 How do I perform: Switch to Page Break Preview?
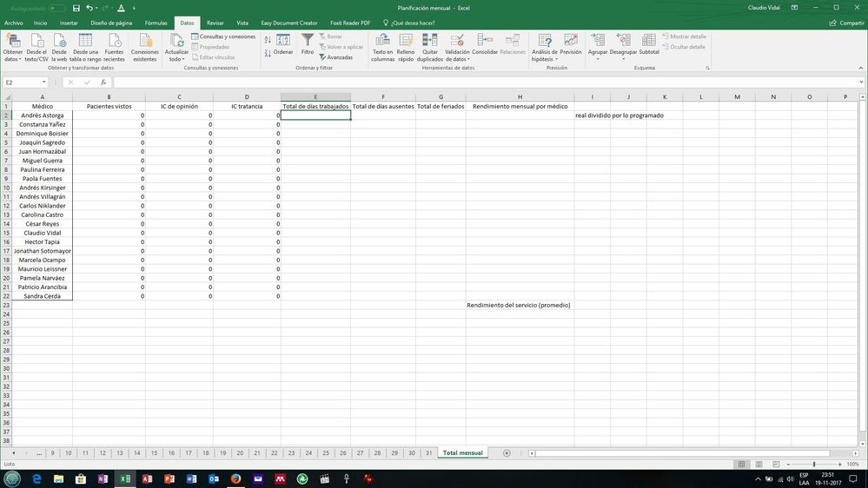776,465
